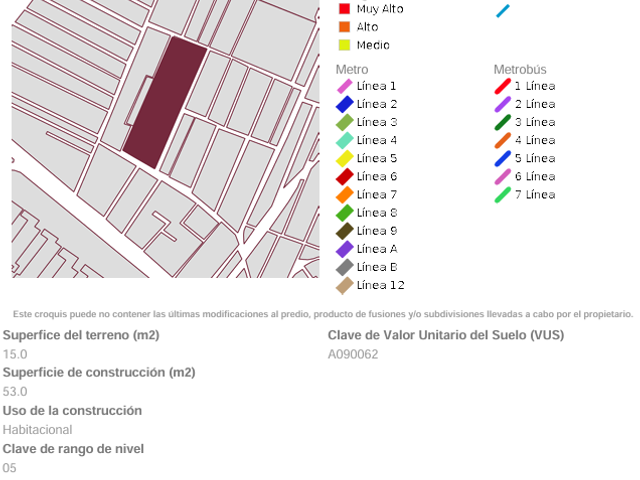Image resolution: width=640 pixels, height=480 pixels.
Task: Click the blue Metrobús 5 Línea icon
Action: tap(503, 158)
